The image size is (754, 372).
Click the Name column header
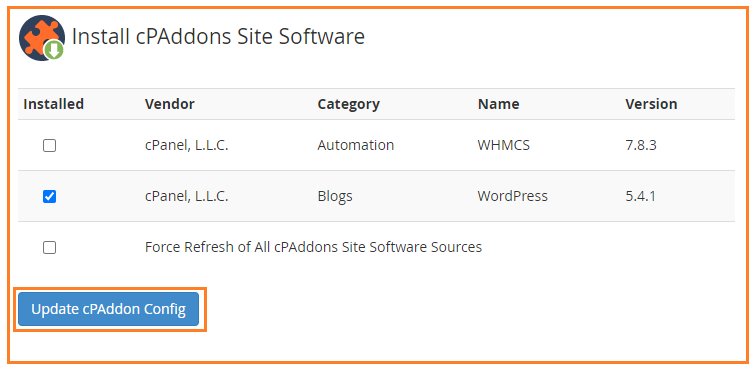click(x=499, y=104)
